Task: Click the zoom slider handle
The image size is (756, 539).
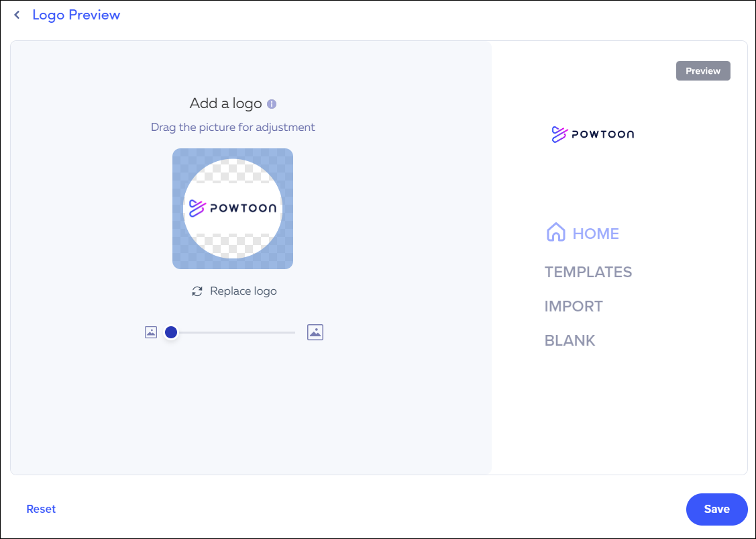Action: [x=171, y=332]
